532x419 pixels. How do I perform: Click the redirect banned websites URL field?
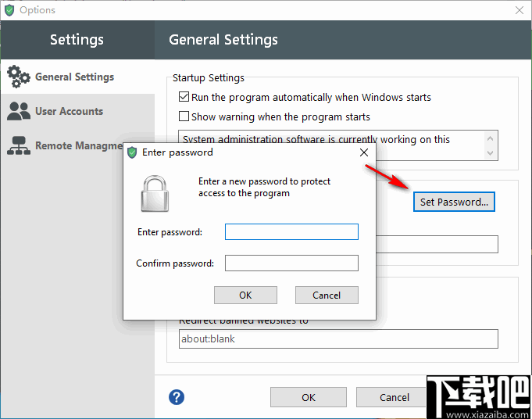click(x=338, y=339)
